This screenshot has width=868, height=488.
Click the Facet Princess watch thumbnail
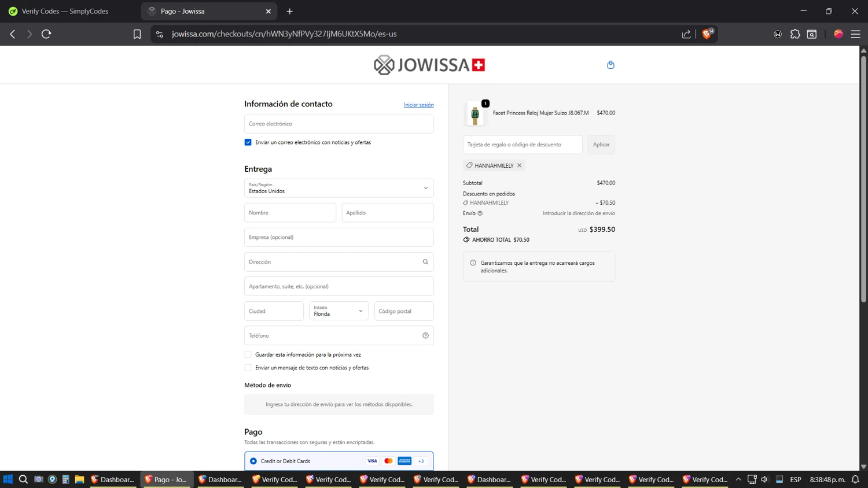[475, 114]
